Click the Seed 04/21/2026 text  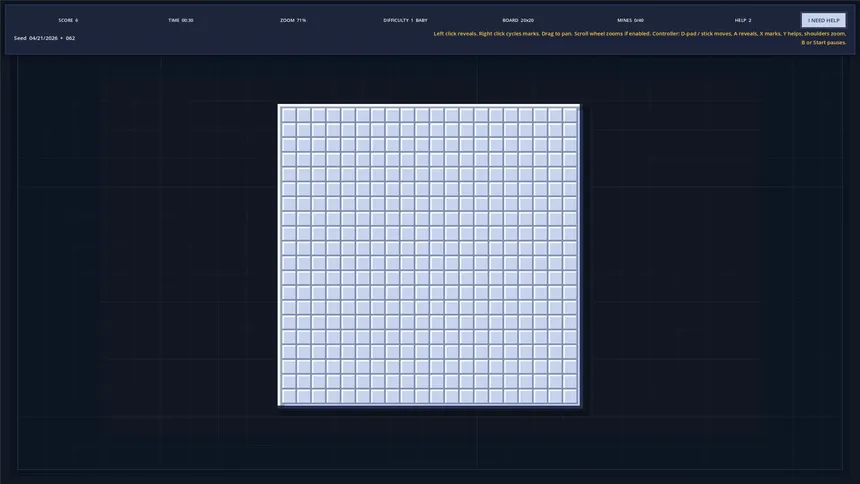44,38
